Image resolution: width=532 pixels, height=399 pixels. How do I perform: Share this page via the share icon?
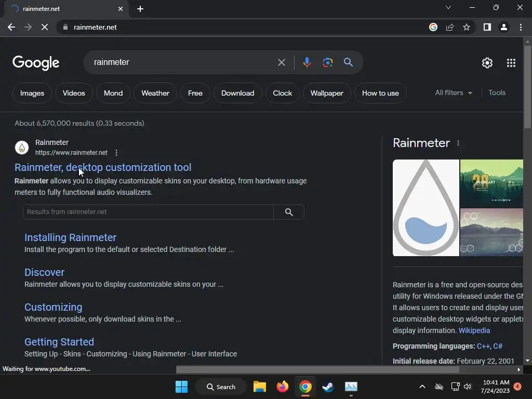click(450, 27)
